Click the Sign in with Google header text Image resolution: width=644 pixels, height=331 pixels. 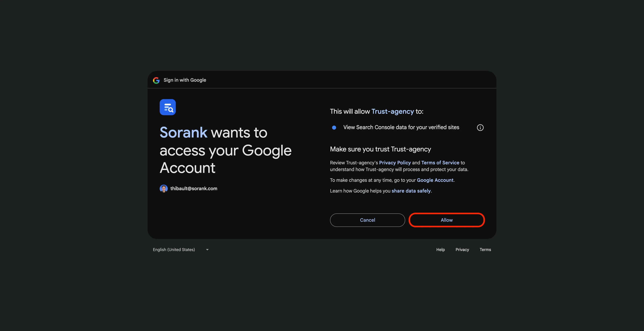coord(185,80)
